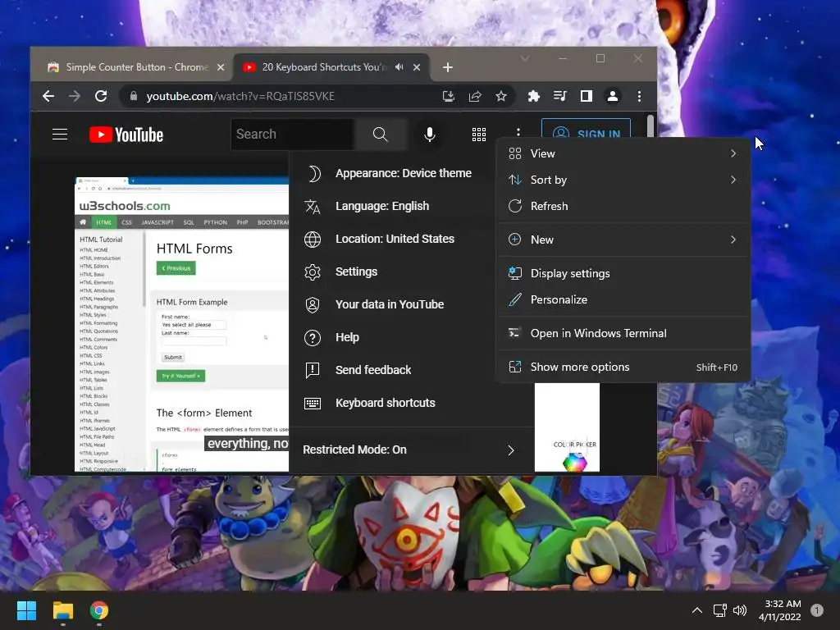840x630 pixels.
Task: Open Chrome extensions puzzle icon
Action: pyautogui.click(x=533, y=96)
